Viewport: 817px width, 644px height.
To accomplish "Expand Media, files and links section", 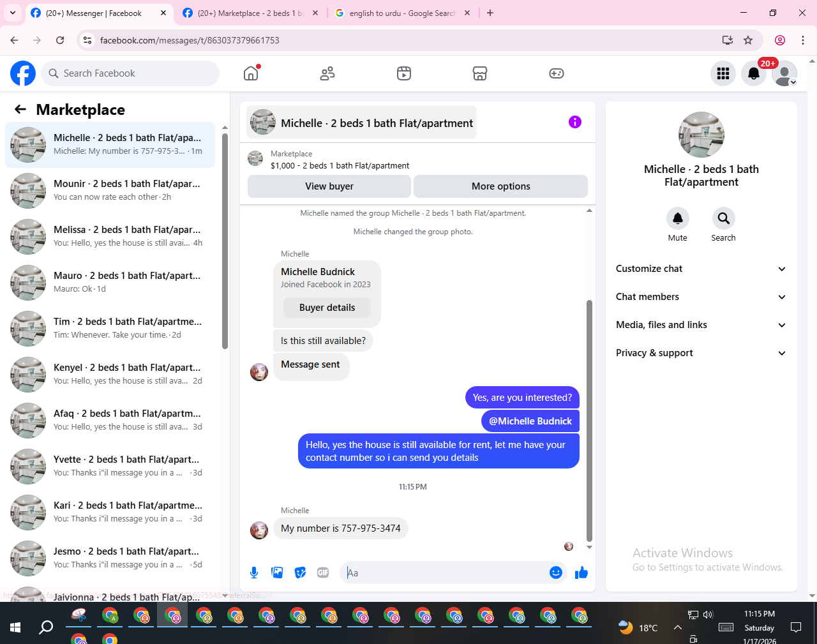I will [x=701, y=325].
